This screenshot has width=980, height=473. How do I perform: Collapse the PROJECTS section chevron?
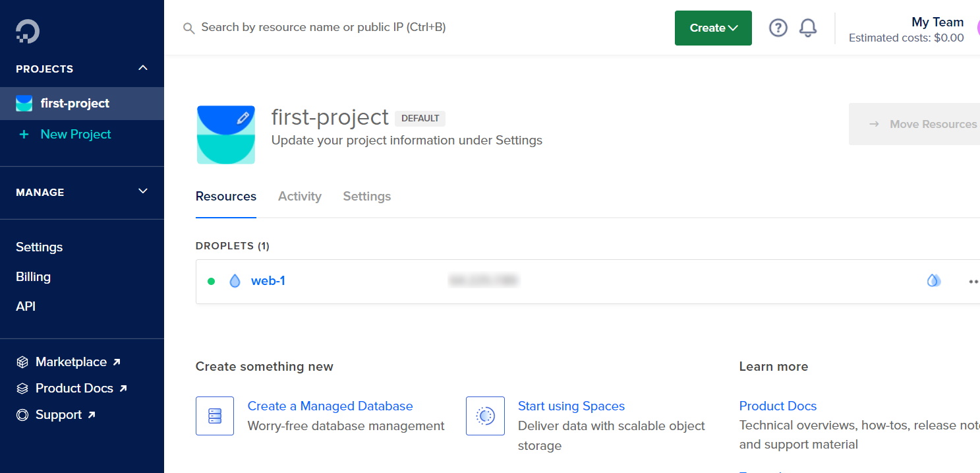(x=143, y=68)
